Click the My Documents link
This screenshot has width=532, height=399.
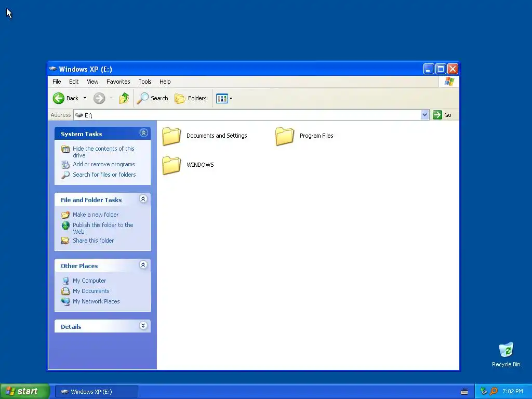point(91,291)
